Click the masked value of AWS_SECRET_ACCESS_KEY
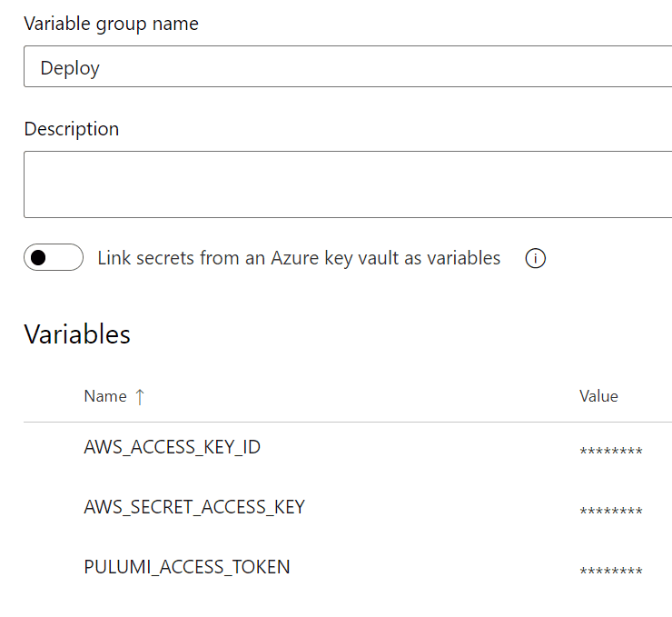 611,511
